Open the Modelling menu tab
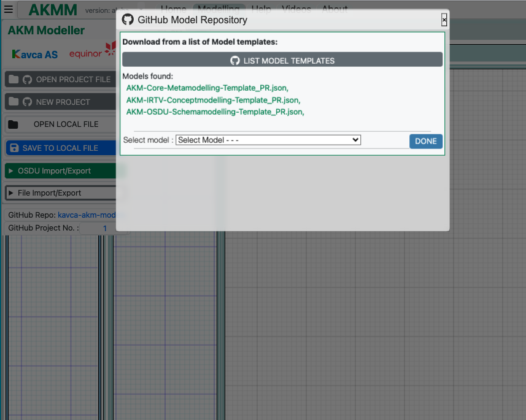 [x=219, y=9]
